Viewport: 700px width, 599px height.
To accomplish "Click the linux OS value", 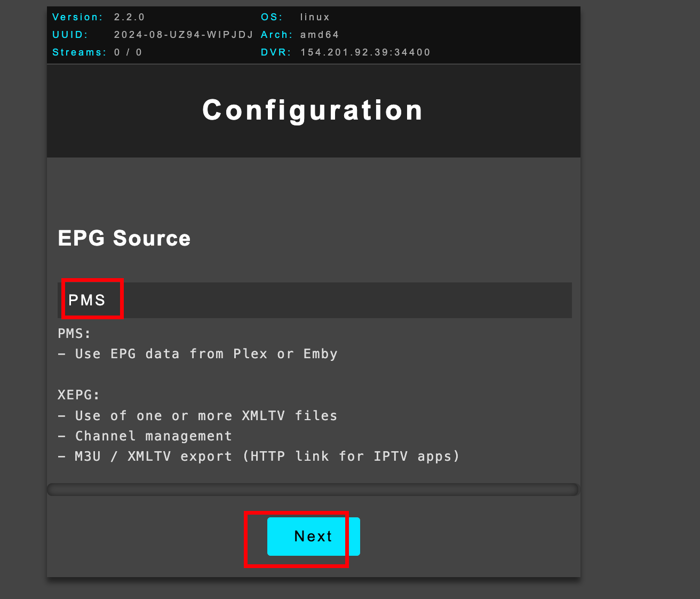I will 315,17.
